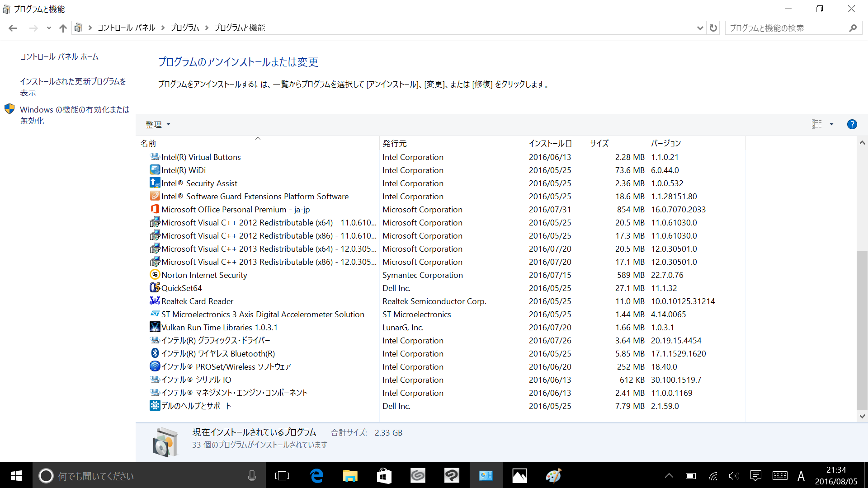Open the 整理 dropdown menu
This screenshot has height=488, width=868.
158,124
